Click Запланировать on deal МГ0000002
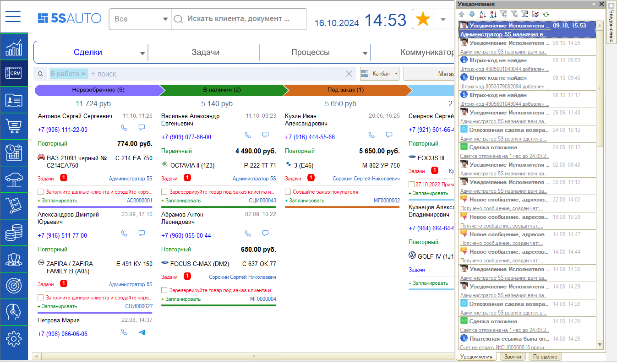Viewport: 617px width, 364px height. pos(304,201)
